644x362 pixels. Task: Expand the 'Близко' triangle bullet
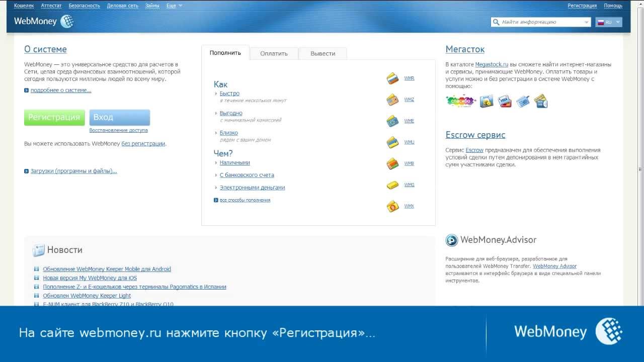coord(216,133)
